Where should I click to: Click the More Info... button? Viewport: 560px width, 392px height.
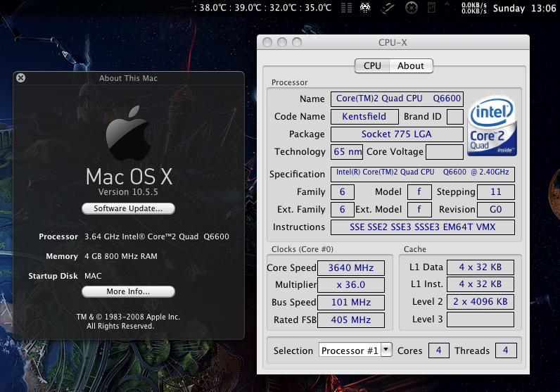pos(128,291)
